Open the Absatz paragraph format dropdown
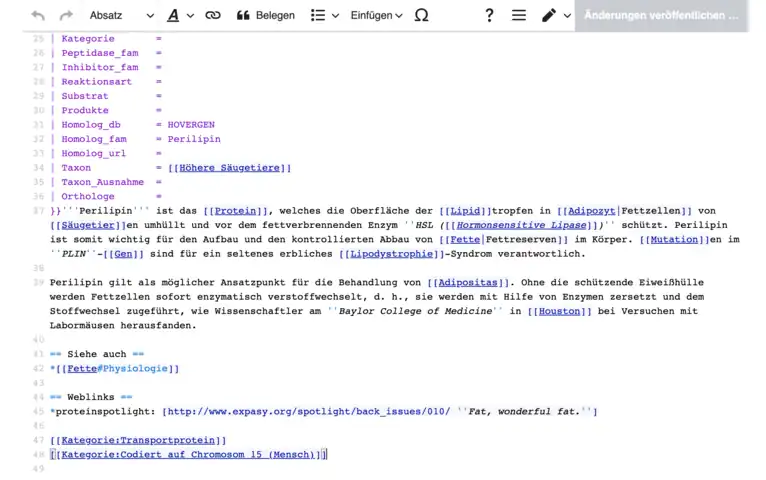The width and height of the screenshot is (766, 480). (x=122, y=16)
